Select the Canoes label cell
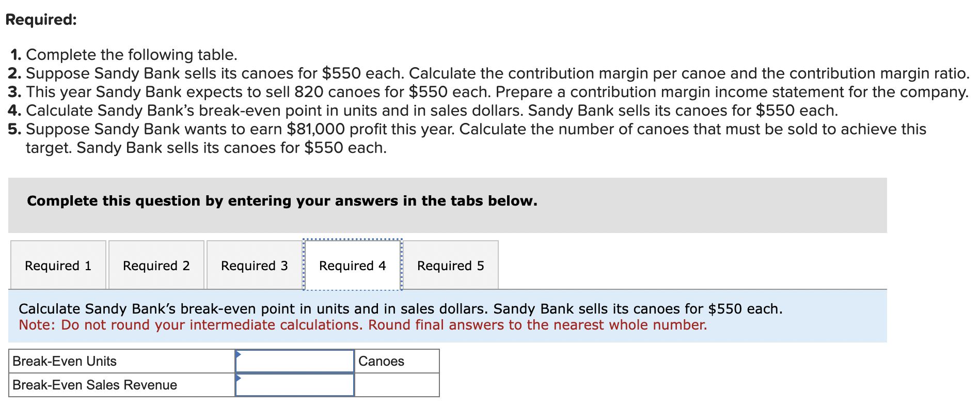Viewport: 980px width, 405px height. [396, 361]
